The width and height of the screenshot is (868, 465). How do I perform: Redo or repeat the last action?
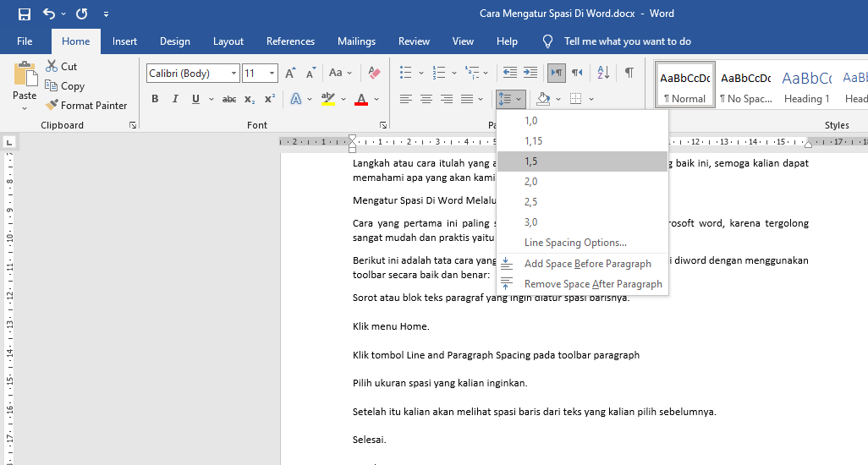click(81, 14)
